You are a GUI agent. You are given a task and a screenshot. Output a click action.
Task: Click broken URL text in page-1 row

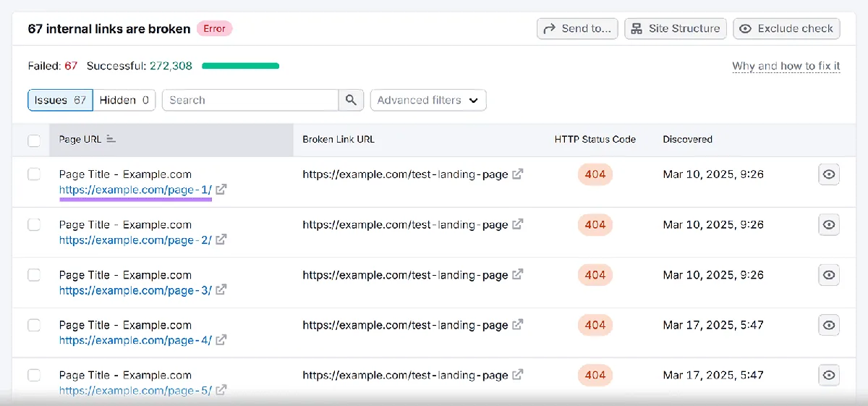[405, 174]
